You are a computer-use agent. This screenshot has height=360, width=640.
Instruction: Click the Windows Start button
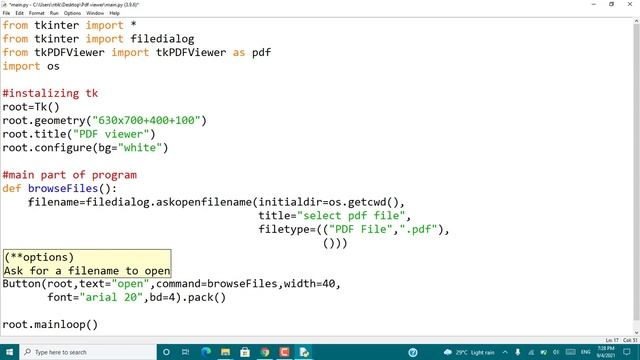9,352
